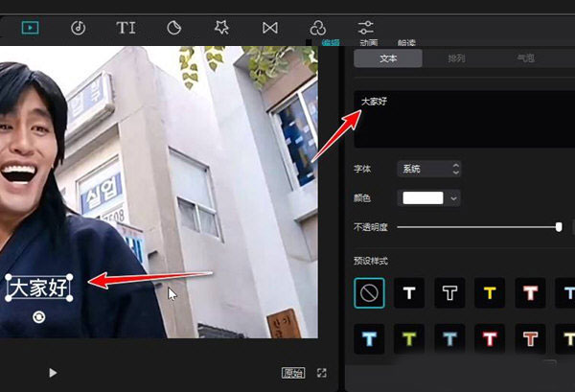Open the 颜色 color dropdown arrow

tap(453, 198)
